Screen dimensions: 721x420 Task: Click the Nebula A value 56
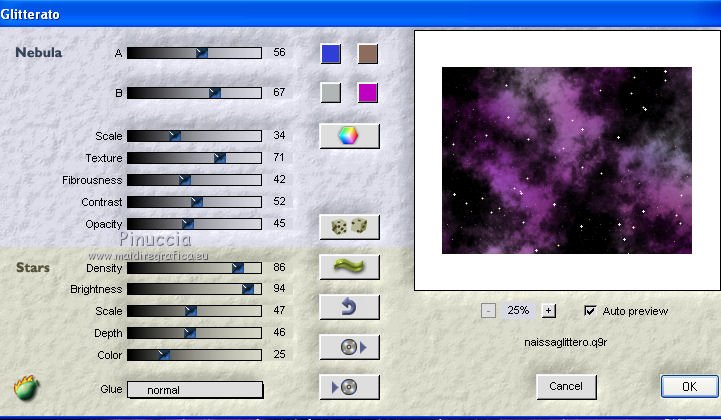click(279, 52)
